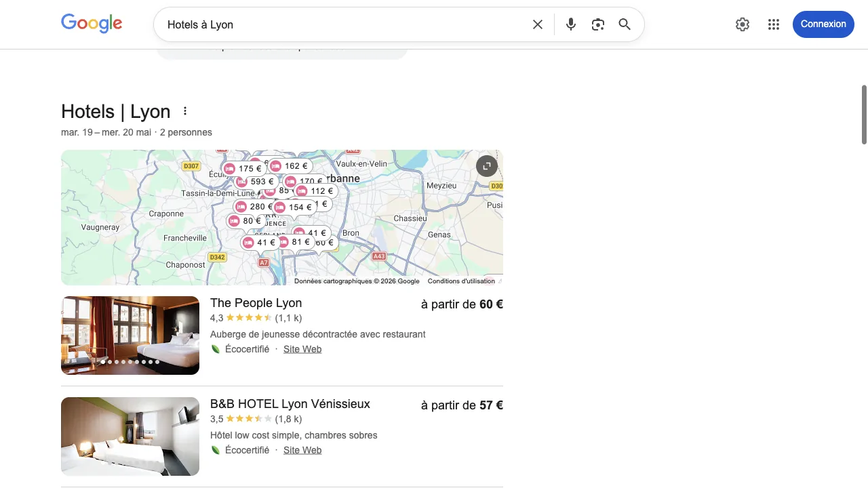Image resolution: width=868 pixels, height=488 pixels.
Task: Open Site Web link for B&B HOTEL Lyon Vénissieux
Action: (x=302, y=450)
